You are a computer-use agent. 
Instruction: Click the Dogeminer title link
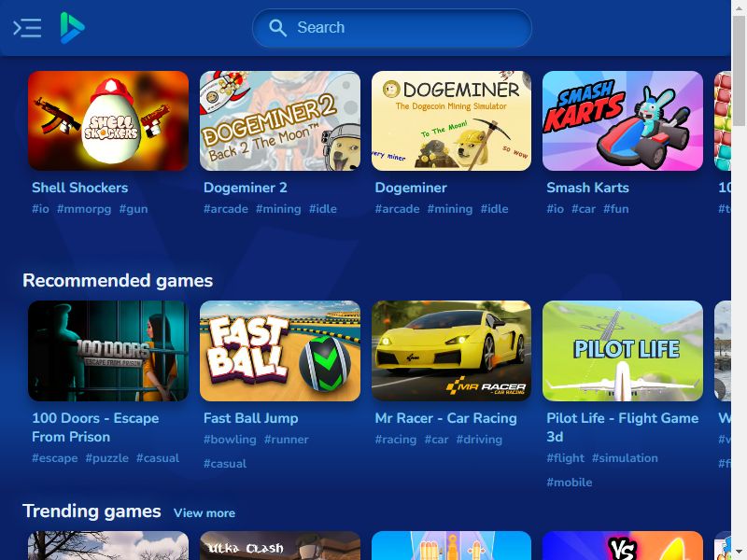[411, 188]
